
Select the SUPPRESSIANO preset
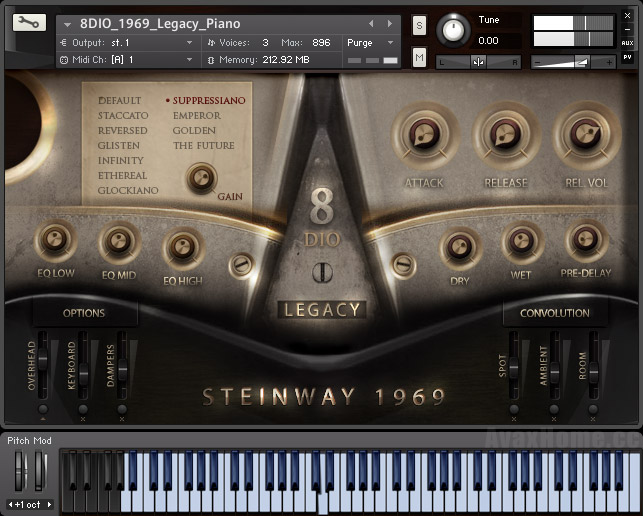click(x=209, y=100)
